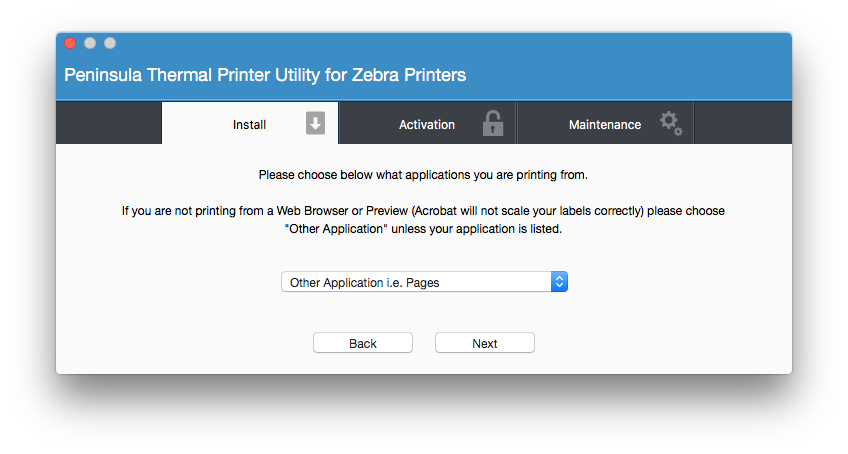Go to the Maintenance tab
This screenshot has height=454, width=848.
604,125
